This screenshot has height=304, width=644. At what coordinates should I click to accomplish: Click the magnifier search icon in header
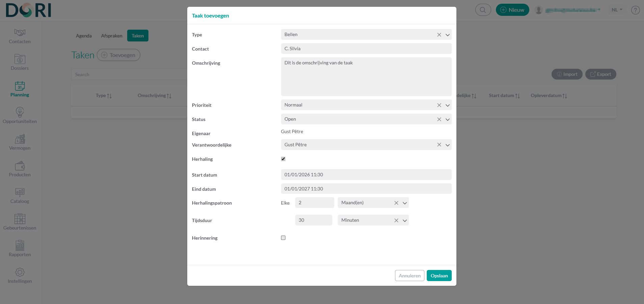(x=483, y=10)
